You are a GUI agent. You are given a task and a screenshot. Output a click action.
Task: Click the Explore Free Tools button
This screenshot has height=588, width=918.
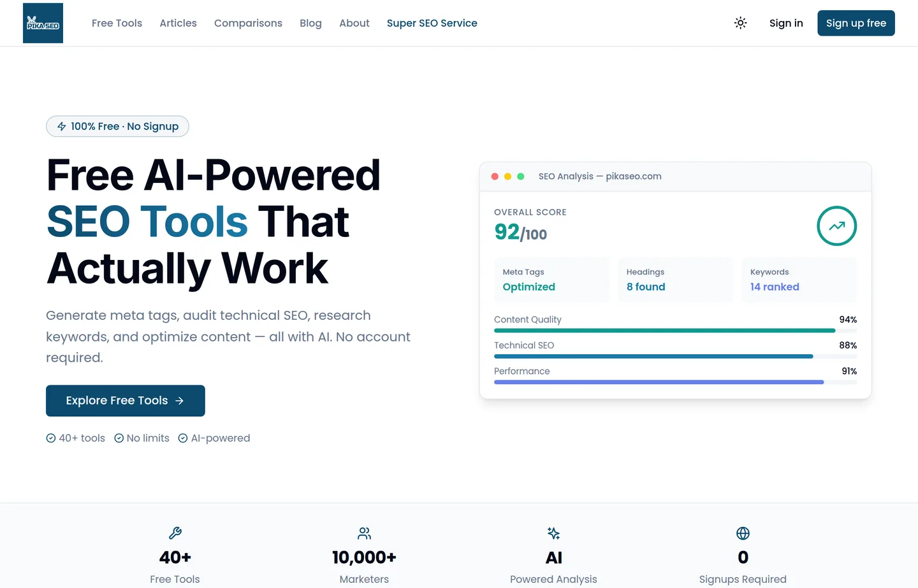[x=126, y=401]
